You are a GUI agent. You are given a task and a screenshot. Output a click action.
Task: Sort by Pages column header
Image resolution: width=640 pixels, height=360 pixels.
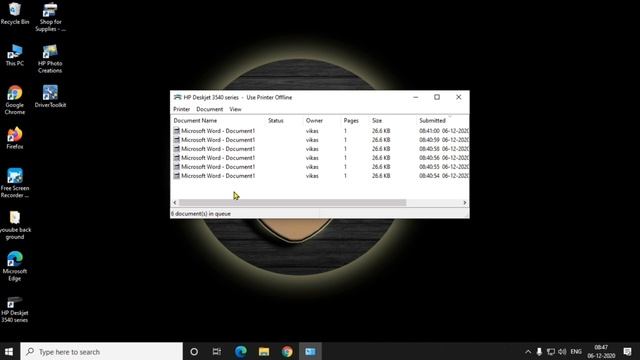coord(355,120)
